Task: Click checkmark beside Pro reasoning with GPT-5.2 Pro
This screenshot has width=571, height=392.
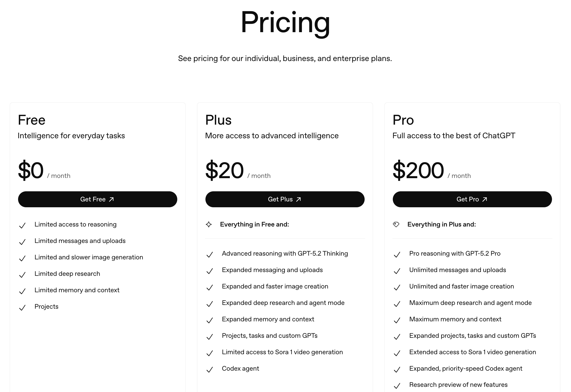Action: 397,254
